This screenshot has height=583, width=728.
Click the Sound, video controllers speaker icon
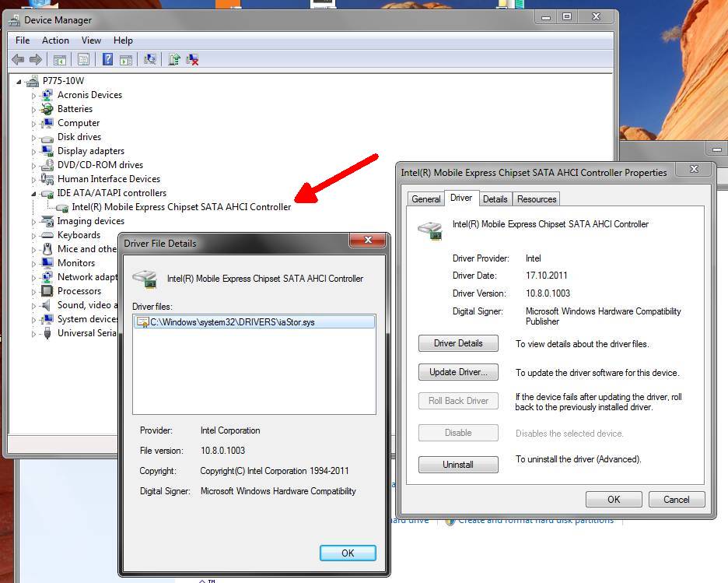click(45, 305)
